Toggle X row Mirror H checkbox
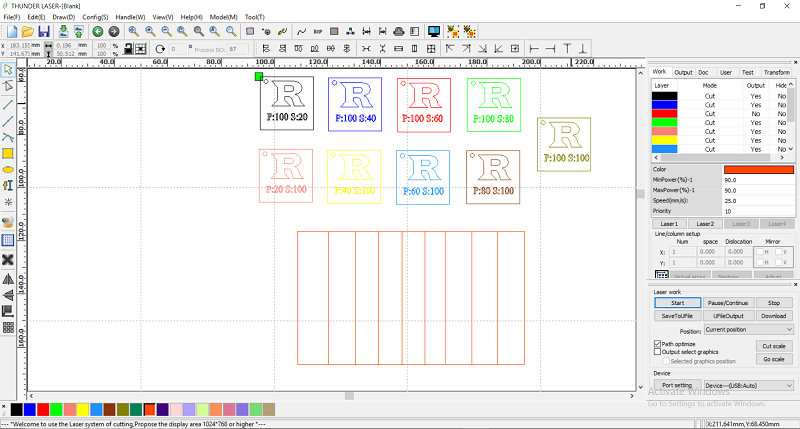This screenshot has height=429, width=800. click(760, 252)
